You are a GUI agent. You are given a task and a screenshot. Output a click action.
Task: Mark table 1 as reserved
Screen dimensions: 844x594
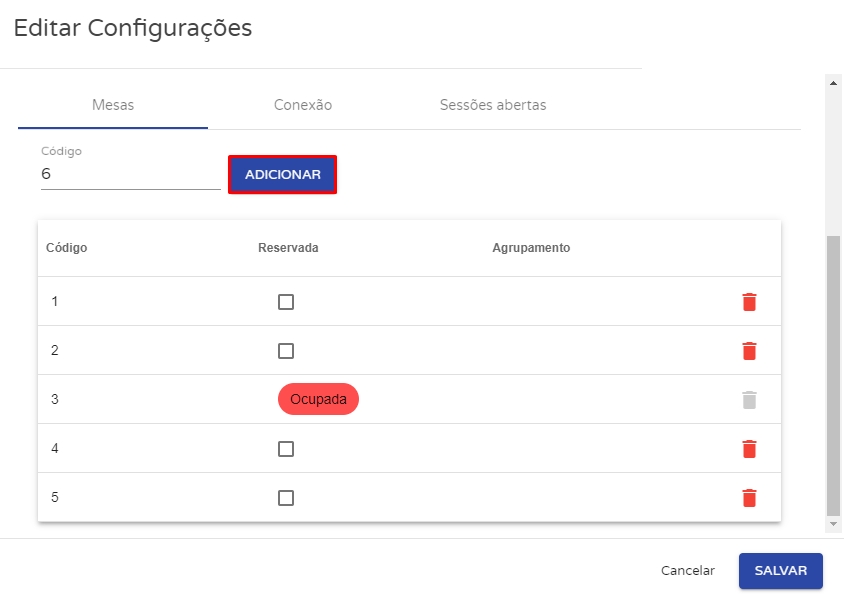286,302
